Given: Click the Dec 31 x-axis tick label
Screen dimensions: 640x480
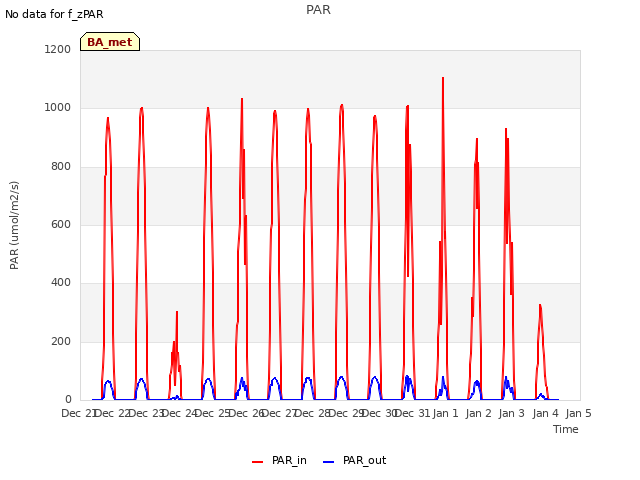Looking at the screenshot, I should point(414,413).
